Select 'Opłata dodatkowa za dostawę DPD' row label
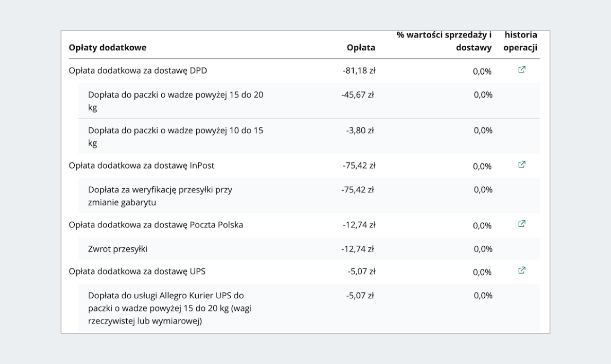611x364 pixels. (138, 71)
